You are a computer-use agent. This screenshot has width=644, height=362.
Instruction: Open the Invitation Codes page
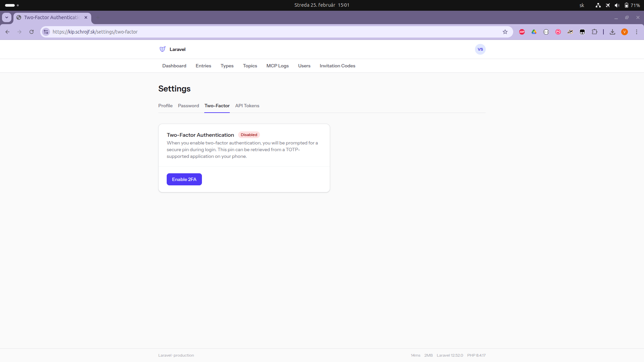[337, 66]
